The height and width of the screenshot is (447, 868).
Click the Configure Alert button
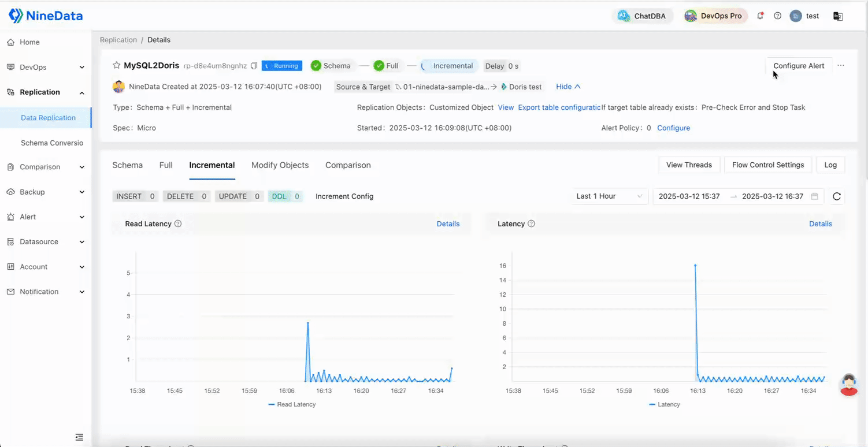coord(799,66)
